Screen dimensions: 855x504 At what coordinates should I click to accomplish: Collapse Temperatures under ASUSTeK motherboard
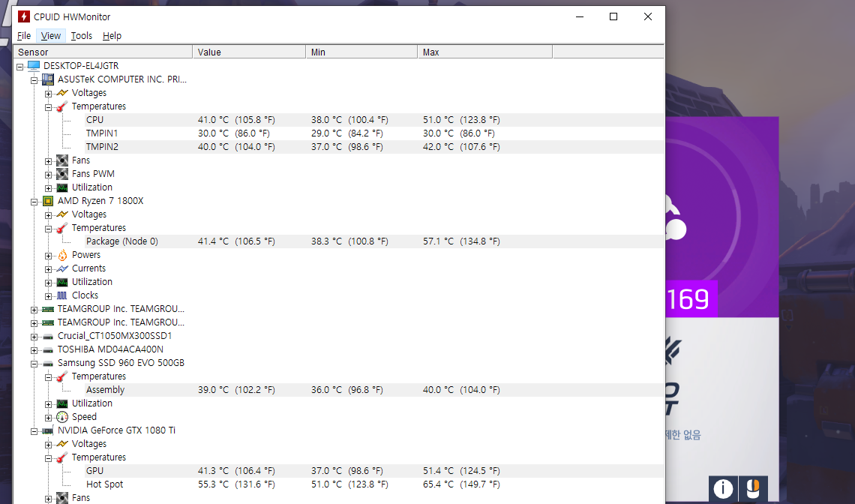click(49, 107)
